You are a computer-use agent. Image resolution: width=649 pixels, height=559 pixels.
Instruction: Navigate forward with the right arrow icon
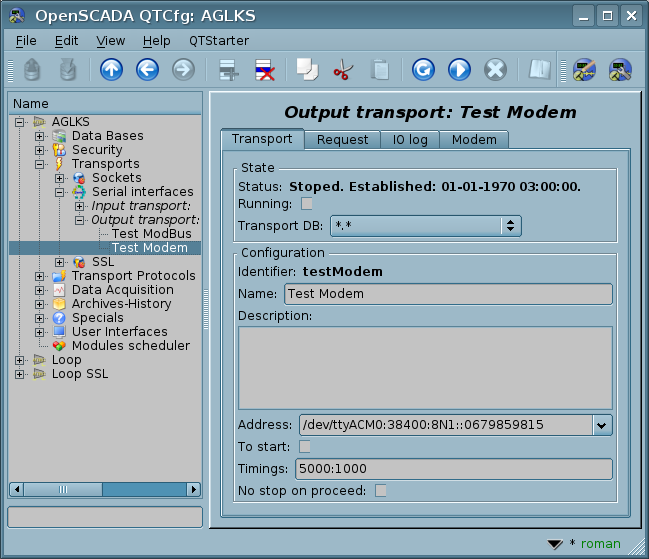click(183, 70)
